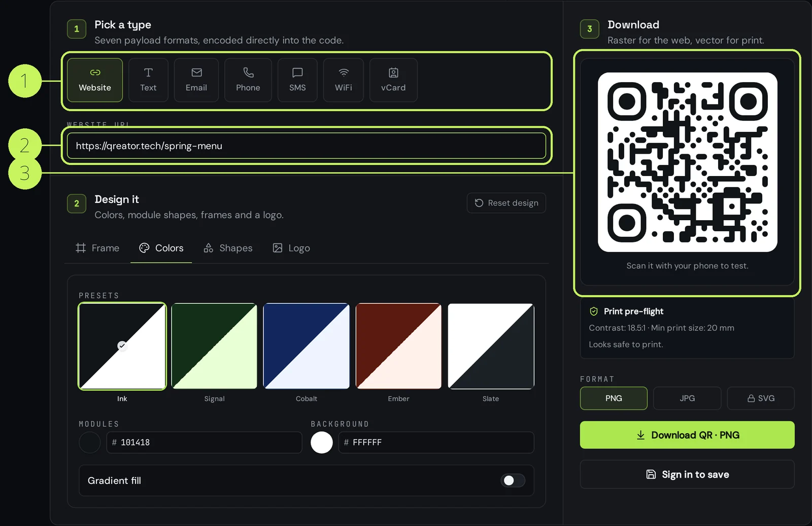Edit the background hex value FFFFFF

click(x=436, y=442)
